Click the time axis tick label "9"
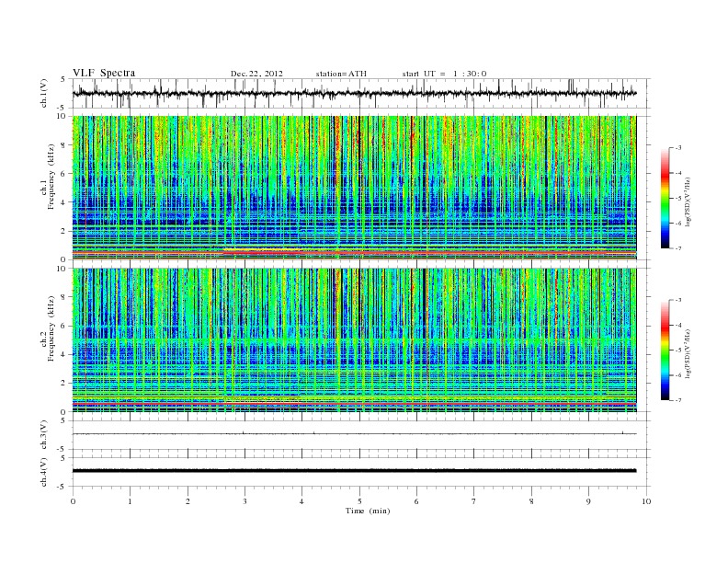Image resolution: width=728 pixels, height=563 pixels. click(588, 501)
